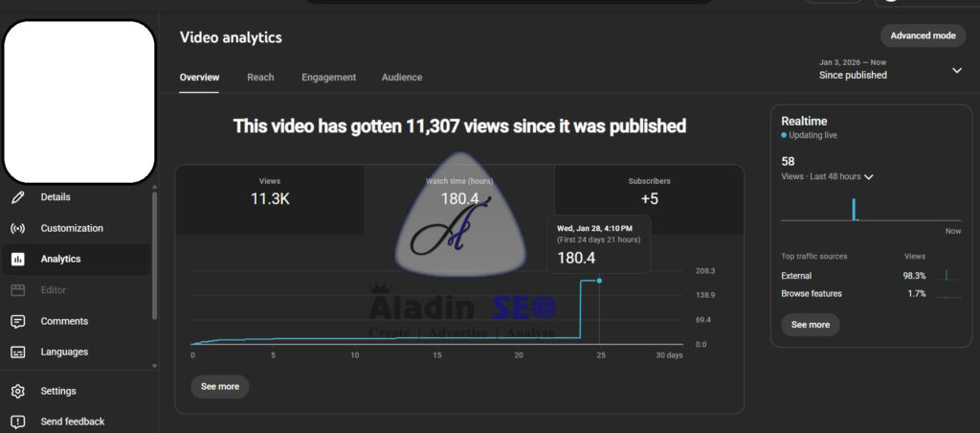Select the Views metric card
Image resolution: width=980 pixels, height=433 pixels.
[x=270, y=193]
